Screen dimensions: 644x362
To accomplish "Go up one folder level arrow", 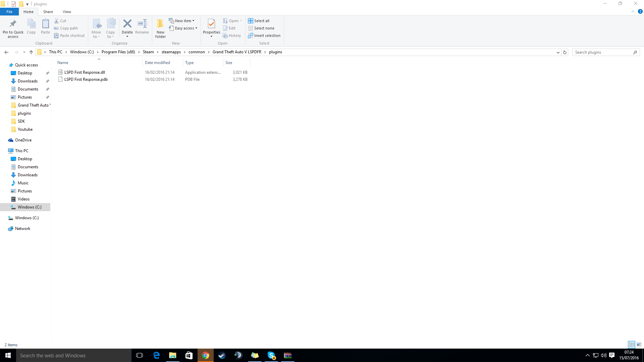I will [31, 52].
